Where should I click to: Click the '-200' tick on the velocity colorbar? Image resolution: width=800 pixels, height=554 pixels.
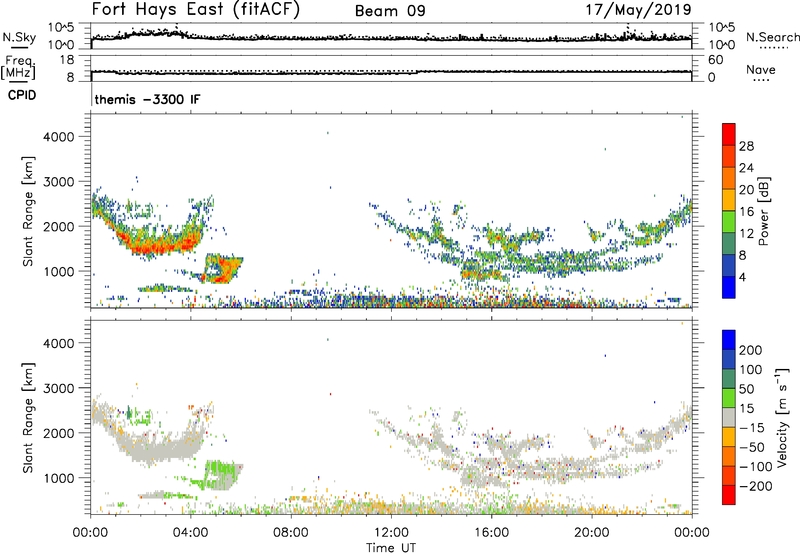(756, 486)
